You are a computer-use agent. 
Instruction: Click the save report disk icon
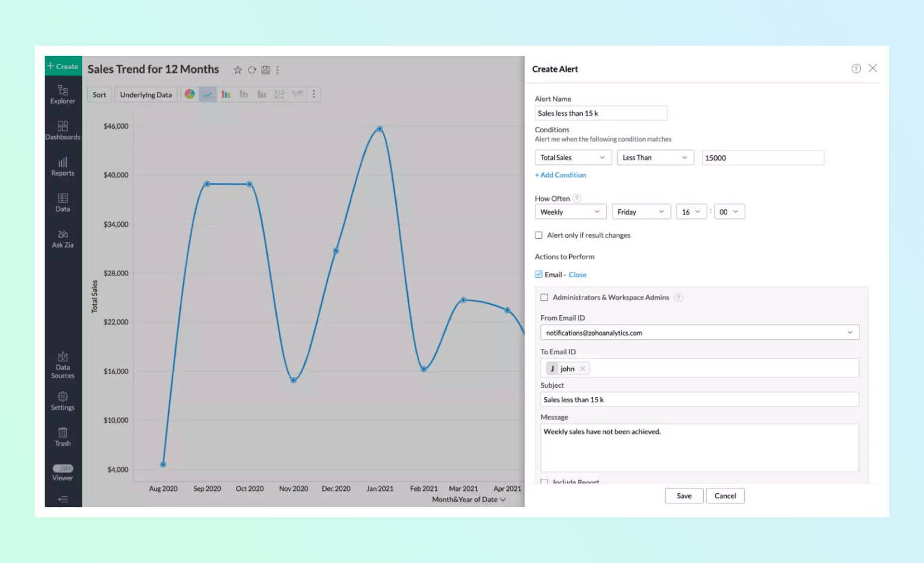coord(265,70)
